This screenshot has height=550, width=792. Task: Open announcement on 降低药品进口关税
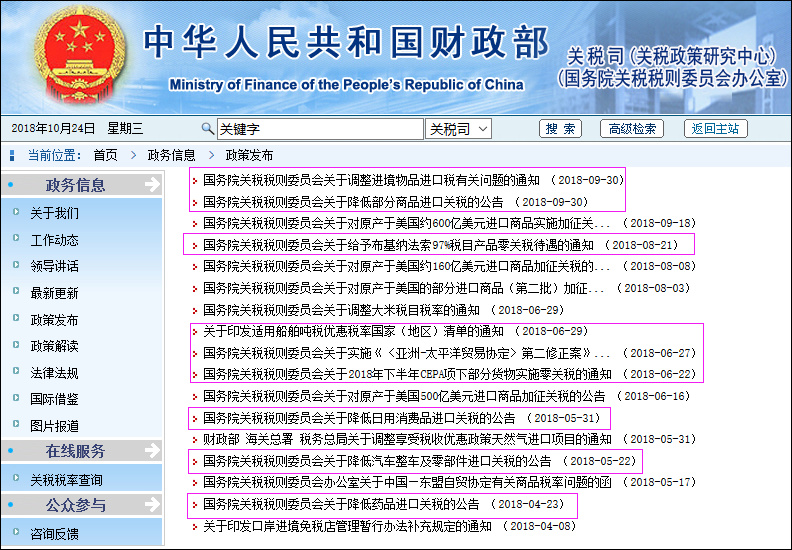(341, 504)
